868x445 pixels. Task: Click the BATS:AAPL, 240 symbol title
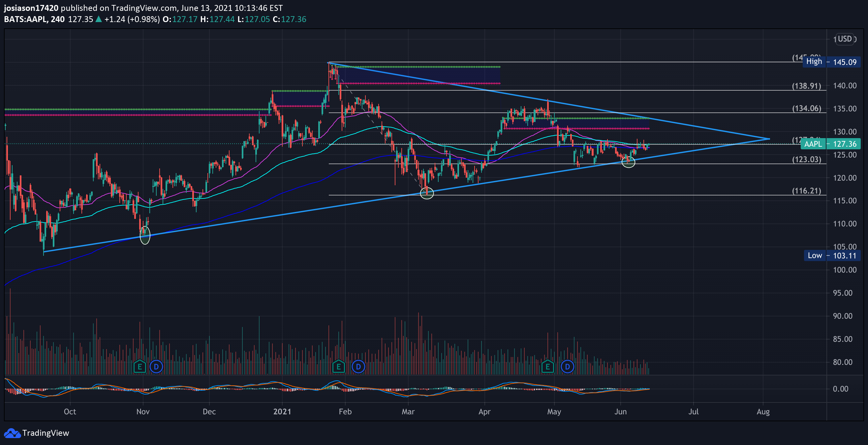[x=34, y=19]
